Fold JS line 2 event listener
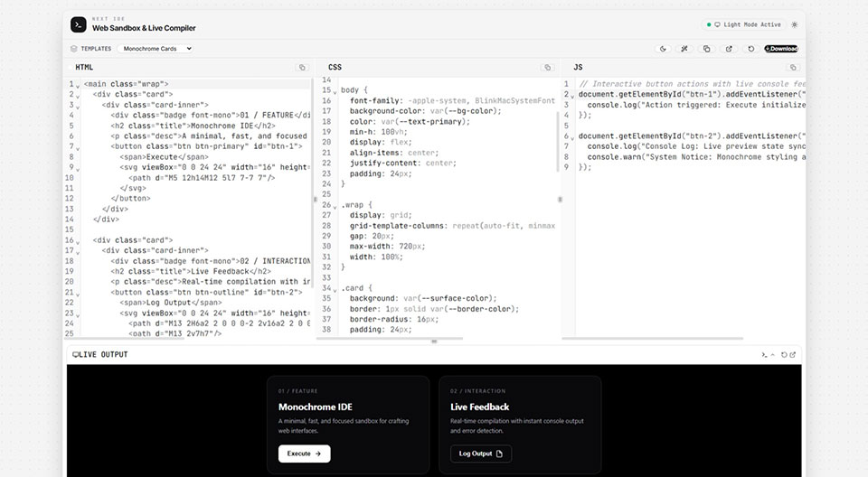The width and height of the screenshot is (868, 477). pos(572,97)
